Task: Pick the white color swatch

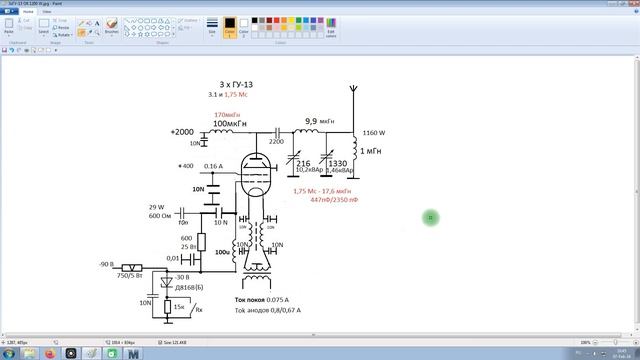Action: pyautogui.click(x=255, y=28)
